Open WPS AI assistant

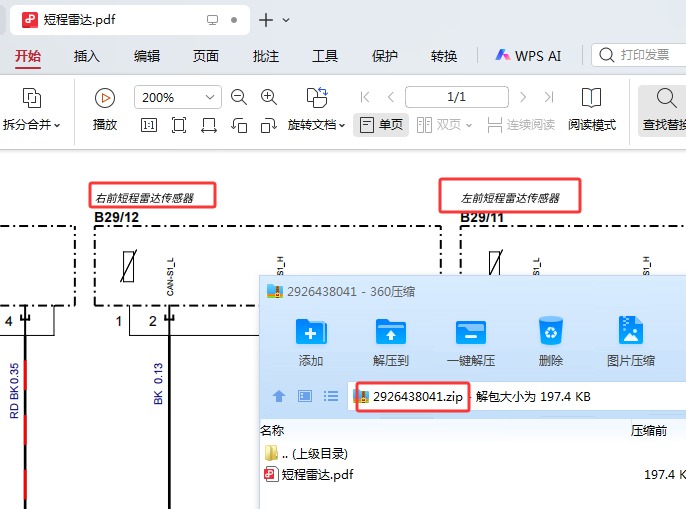pos(528,56)
